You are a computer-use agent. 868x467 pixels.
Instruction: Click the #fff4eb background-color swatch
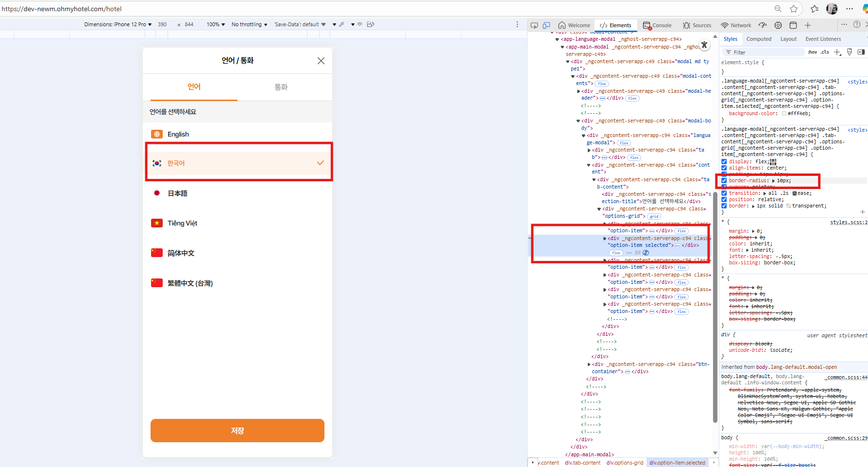tap(784, 114)
